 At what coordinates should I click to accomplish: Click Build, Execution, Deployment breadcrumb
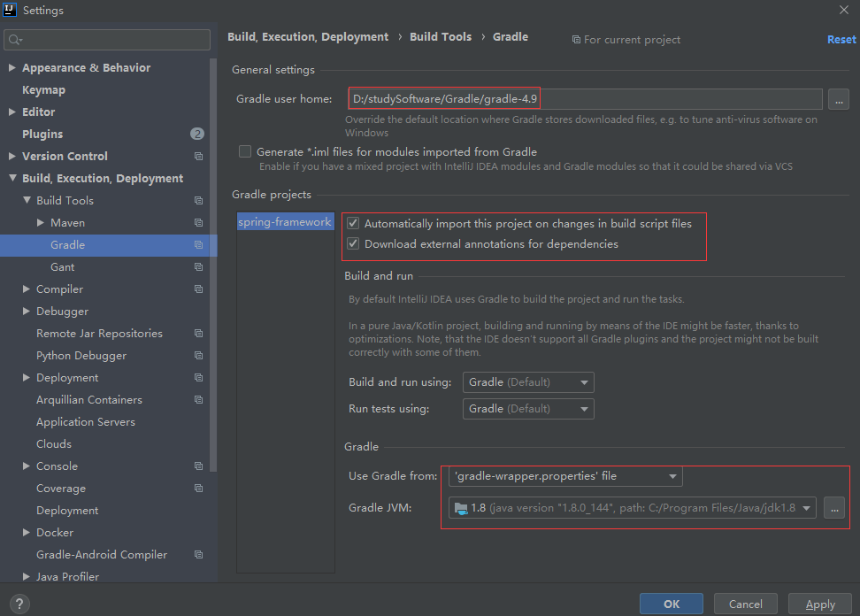coord(308,37)
